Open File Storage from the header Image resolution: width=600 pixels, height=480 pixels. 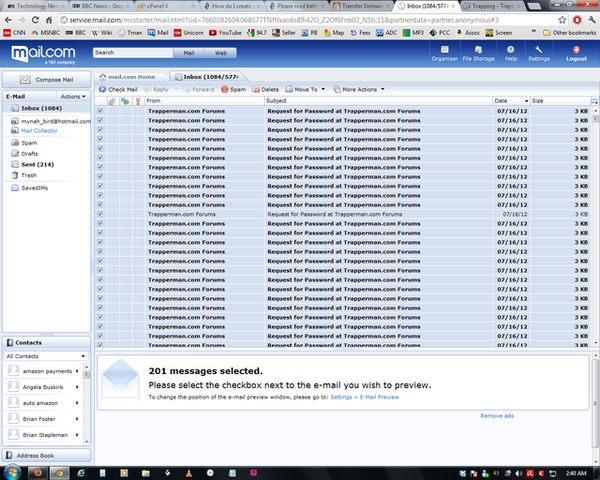click(x=477, y=50)
